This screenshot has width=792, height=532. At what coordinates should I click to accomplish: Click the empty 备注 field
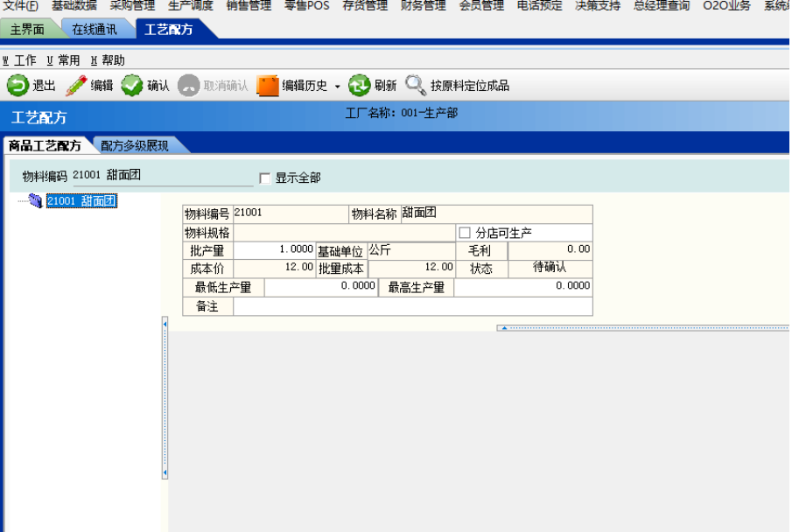pyautogui.click(x=413, y=306)
